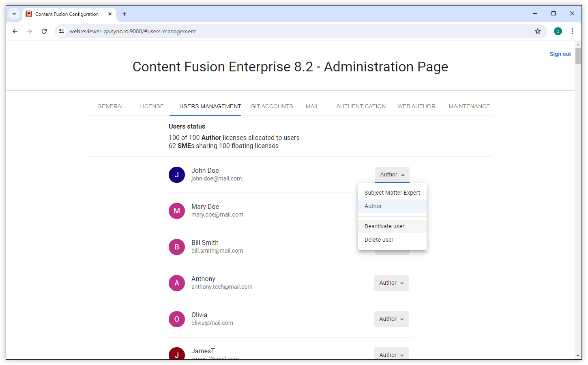Click Anthony's avatar circle

[177, 283]
